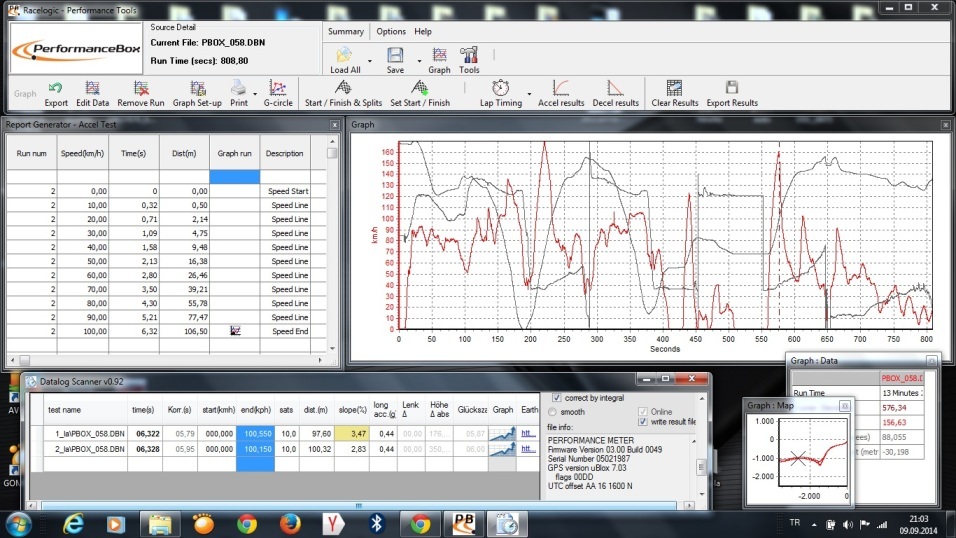The width and height of the screenshot is (956, 538).
Task: Click the Clear Results icon
Action: [674, 89]
